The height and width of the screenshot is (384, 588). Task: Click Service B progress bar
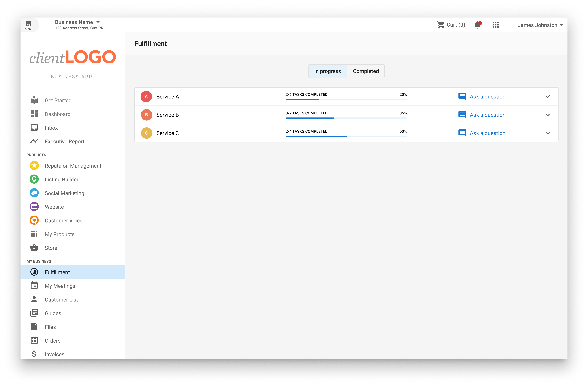[x=346, y=118]
